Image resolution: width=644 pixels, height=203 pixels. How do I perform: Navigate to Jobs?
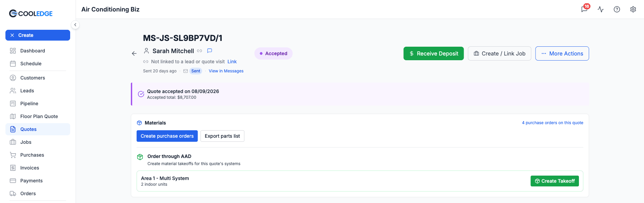pos(38,142)
